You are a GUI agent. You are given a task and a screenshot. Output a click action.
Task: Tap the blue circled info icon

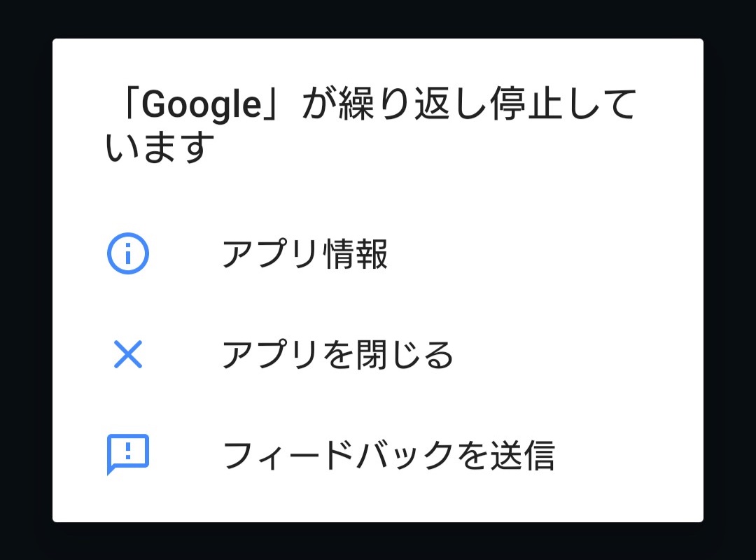pos(128,253)
